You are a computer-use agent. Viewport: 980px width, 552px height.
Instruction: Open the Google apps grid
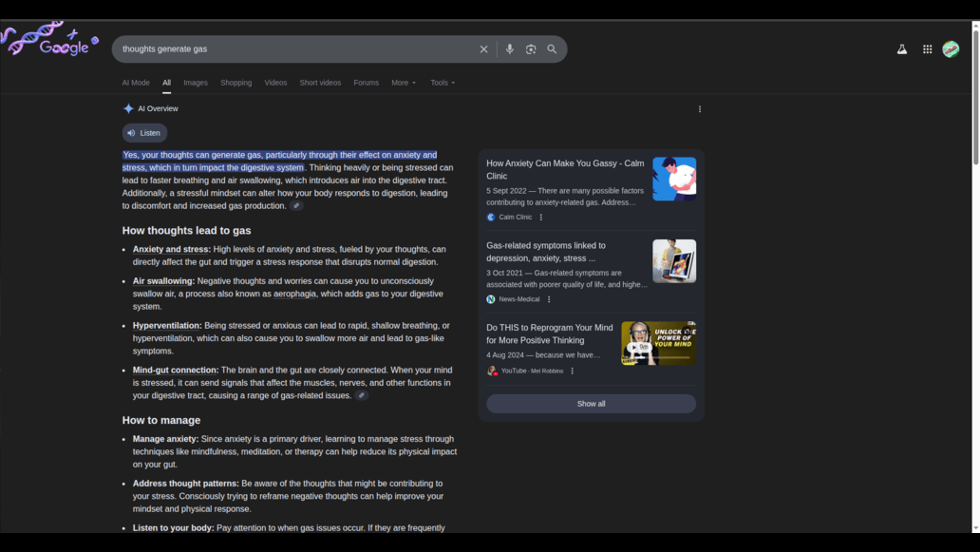[x=927, y=49]
